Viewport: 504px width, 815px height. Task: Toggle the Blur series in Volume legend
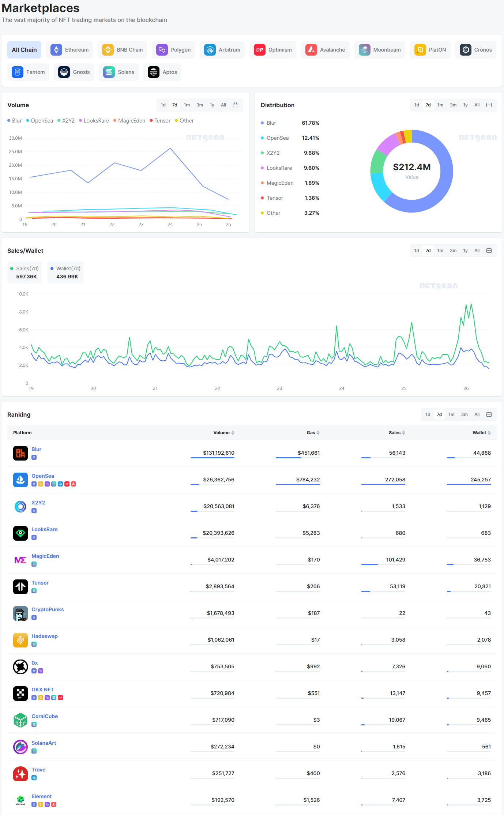click(x=15, y=121)
